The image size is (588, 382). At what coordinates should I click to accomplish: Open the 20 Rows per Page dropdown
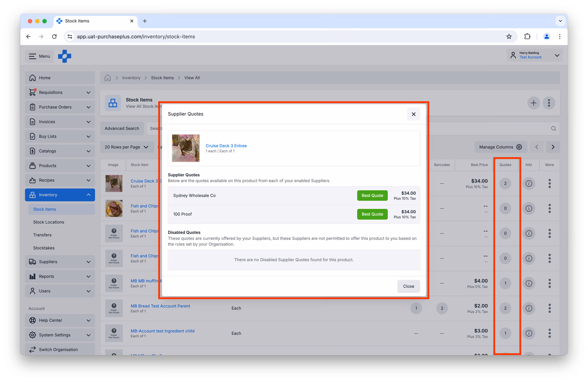pos(127,147)
